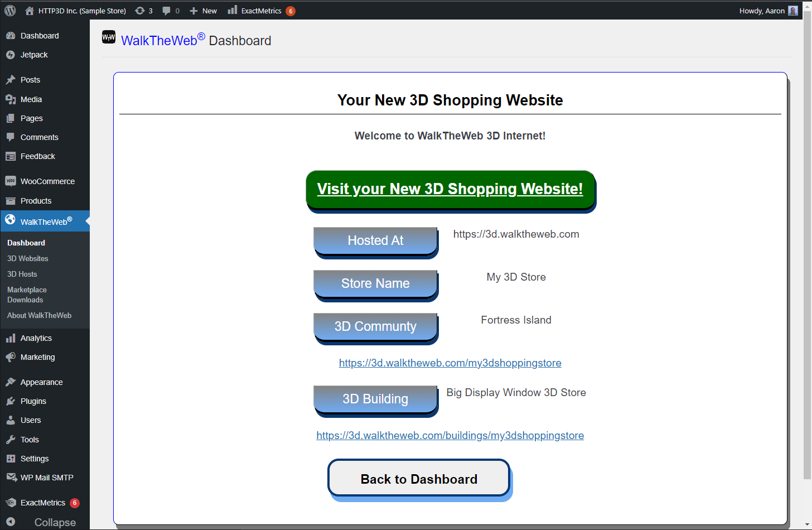Screen dimensions: 812x530
Task: Click the plus New icon in admin bar
Action: click(194, 11)
